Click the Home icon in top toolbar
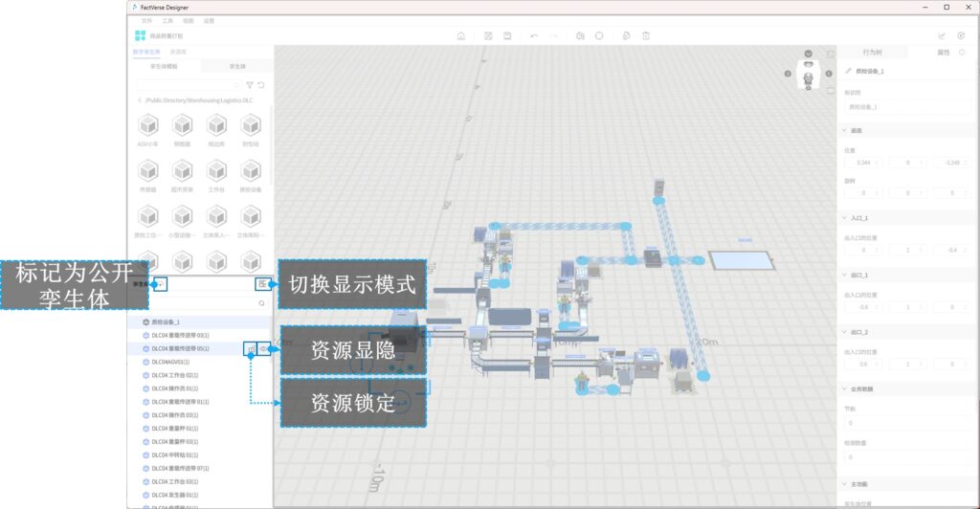Image resolution: width=980 pixels, height=509 pixels. point(461,35)
